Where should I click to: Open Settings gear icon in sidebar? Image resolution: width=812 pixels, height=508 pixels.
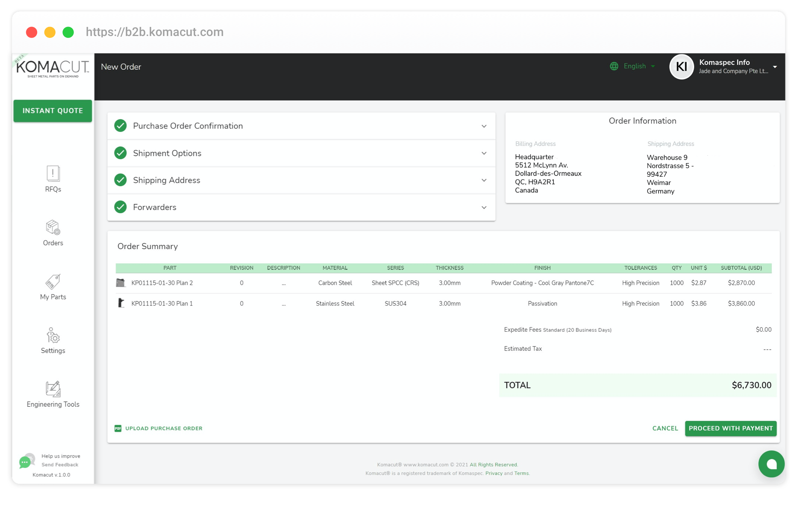coord(53,336)
